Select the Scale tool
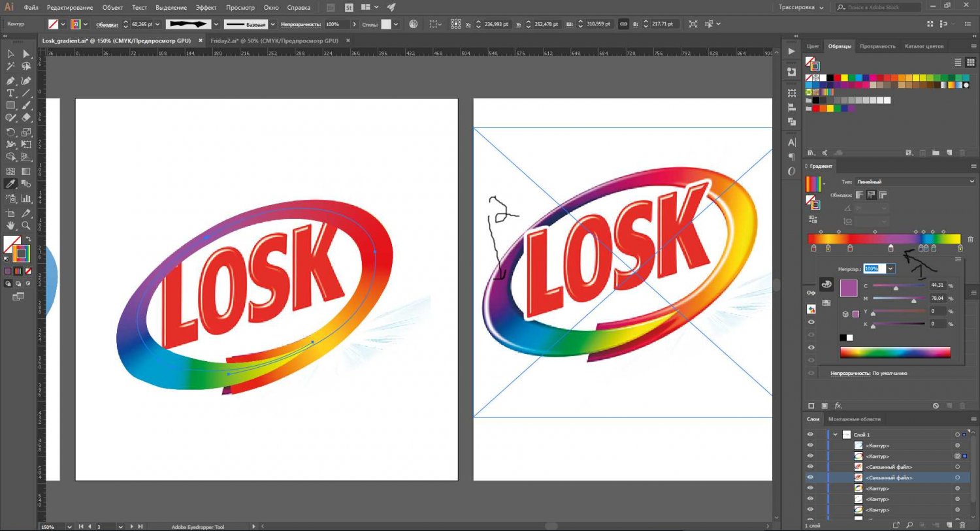This screenshot has width=980, height=531. [x=26, y=132]
